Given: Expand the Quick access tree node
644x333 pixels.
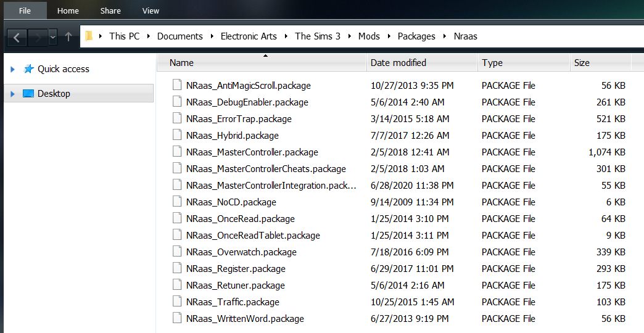Looking at the screenshot, I should click(12, 69).
